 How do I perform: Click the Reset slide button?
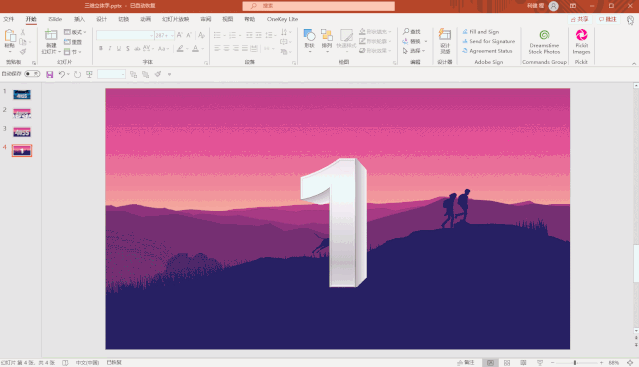(x=73, y=42)
